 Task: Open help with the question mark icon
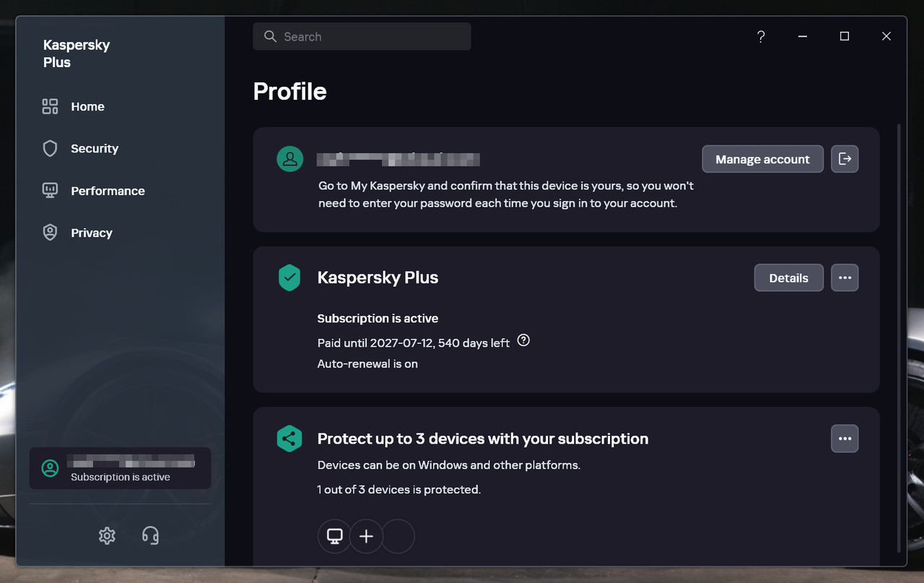click(761, 37)
